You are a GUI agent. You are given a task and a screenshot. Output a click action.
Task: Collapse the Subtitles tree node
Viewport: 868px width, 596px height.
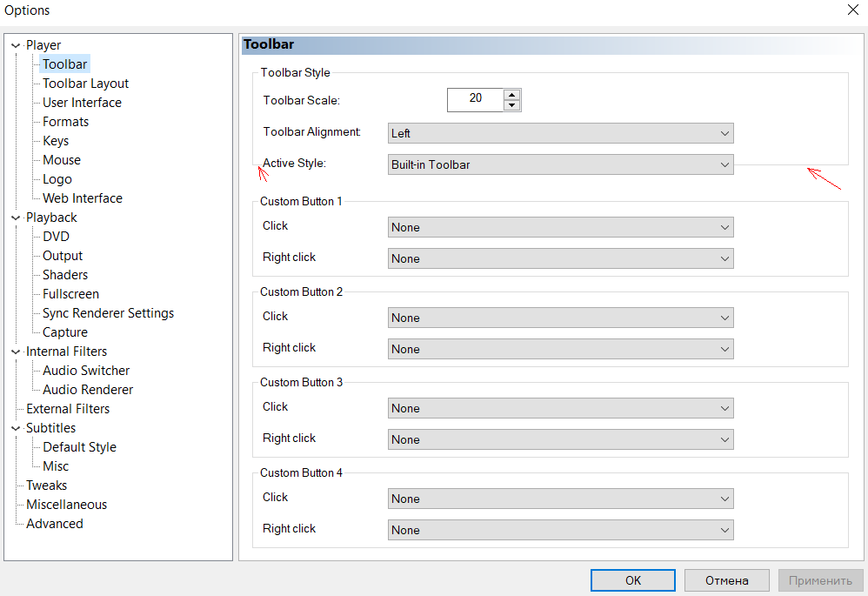point(16,428)
